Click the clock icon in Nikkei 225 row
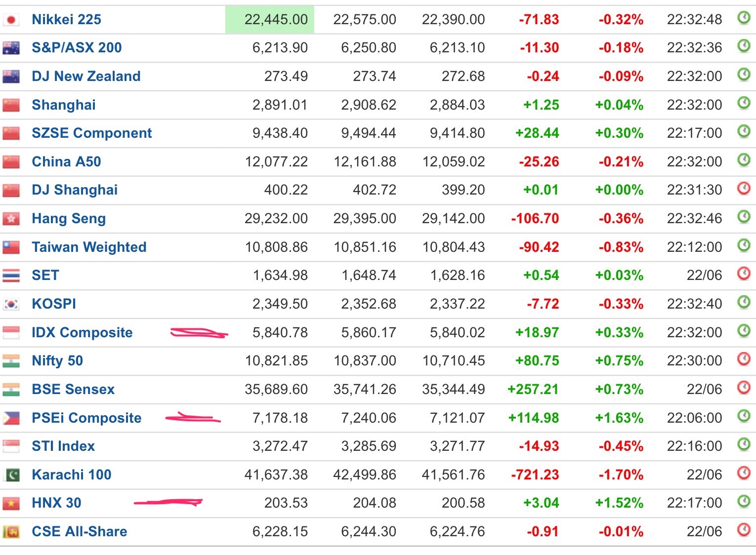Image resolution: width=756 pixels, height=555 pixels. [x=744, y=18]
